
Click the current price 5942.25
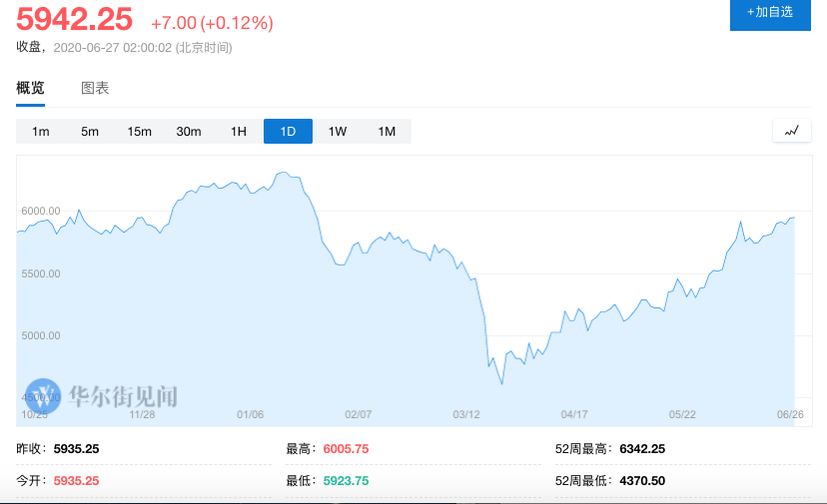75,20
